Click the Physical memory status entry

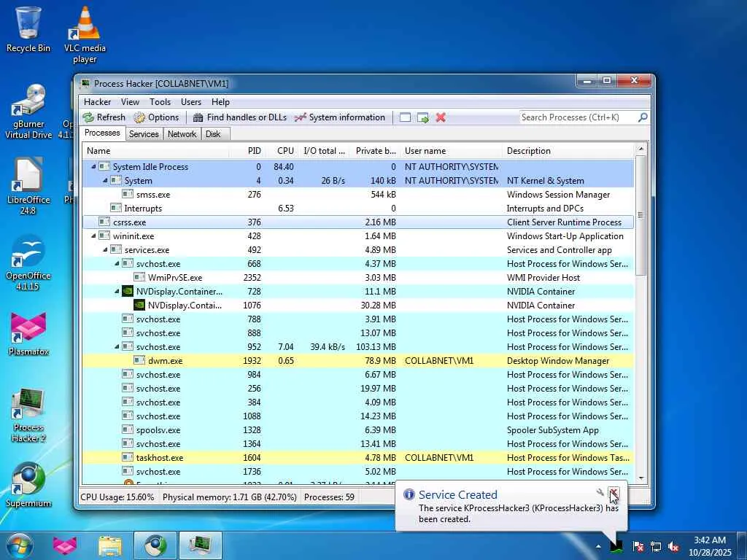tap(230, 497)
